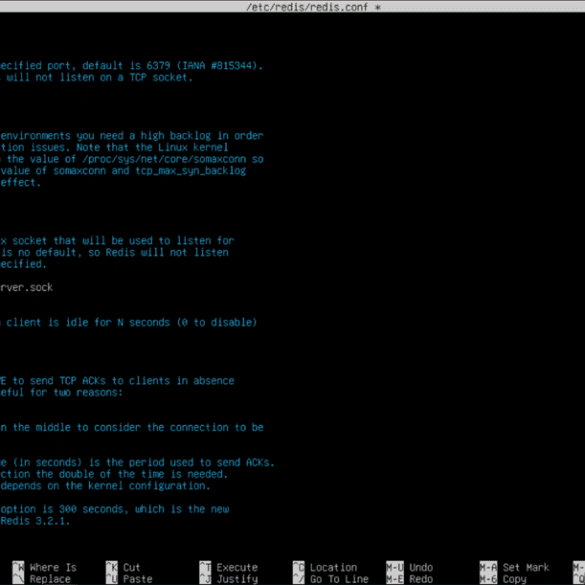The height and width of the screenshot is (585, 585).
Task: Click line "depends on the kernel configuration."
Action: 105,486
